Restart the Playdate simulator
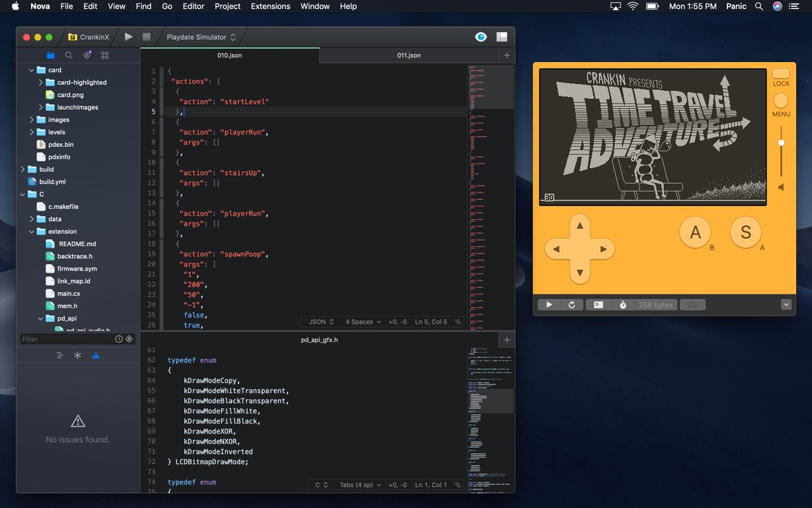The height and width of the screenshot is (508, 812). (x=571, y=305)
